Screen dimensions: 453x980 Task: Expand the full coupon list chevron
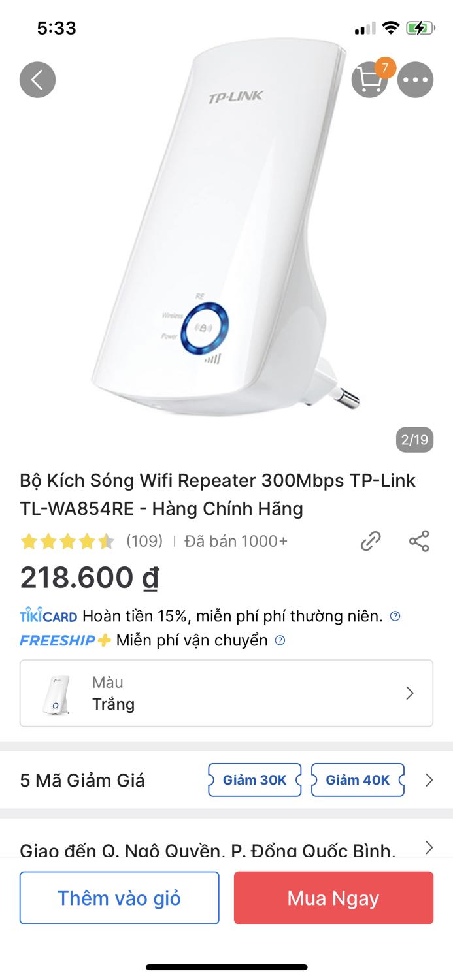pyautogui.click(x=429, y=779)
